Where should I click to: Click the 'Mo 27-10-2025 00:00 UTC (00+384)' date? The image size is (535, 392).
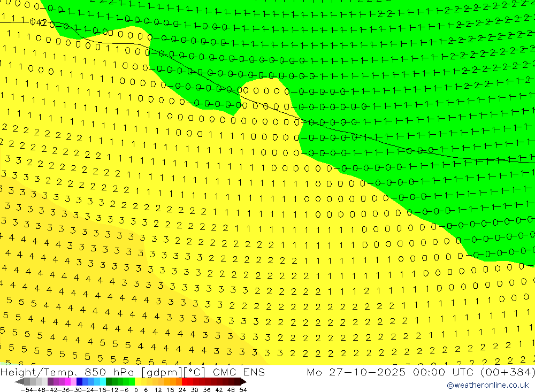(x=421, y=372)
